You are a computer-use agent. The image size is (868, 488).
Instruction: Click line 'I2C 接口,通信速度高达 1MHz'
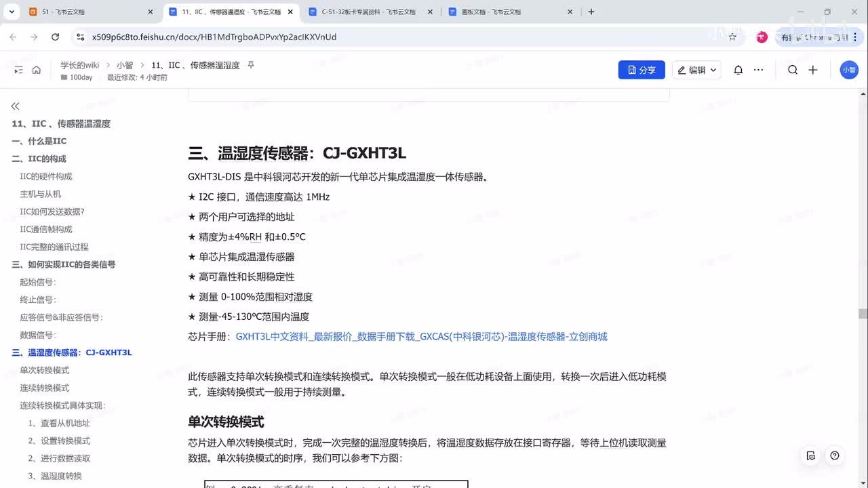click(258, 197)
